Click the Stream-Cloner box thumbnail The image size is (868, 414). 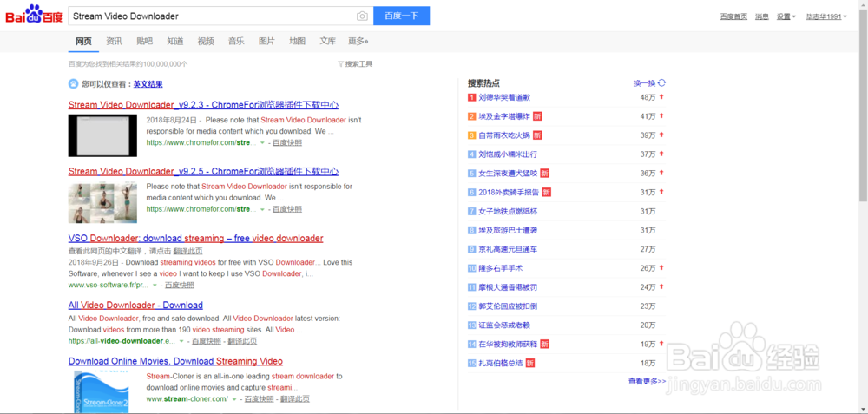click(x=102, y=391)
